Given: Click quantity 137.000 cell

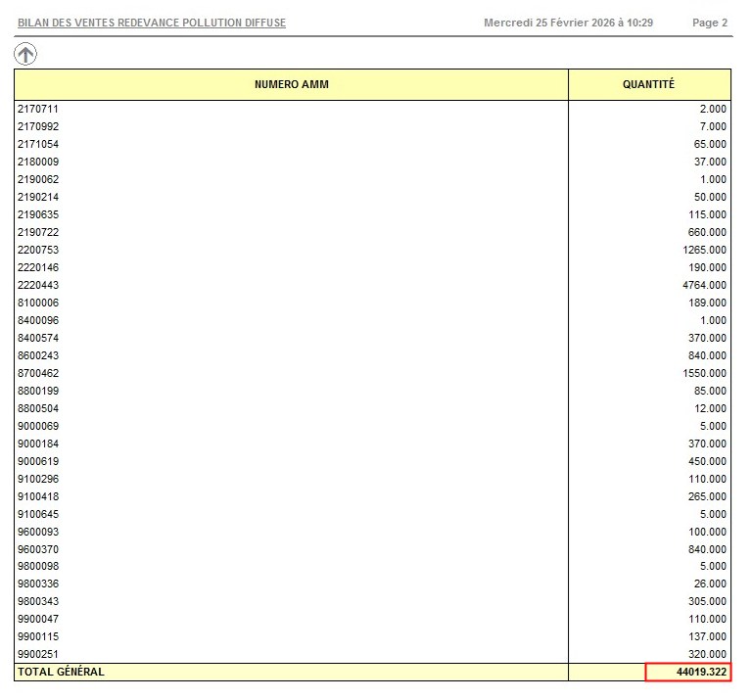Looking at the screenshot, I should point(707,636).
